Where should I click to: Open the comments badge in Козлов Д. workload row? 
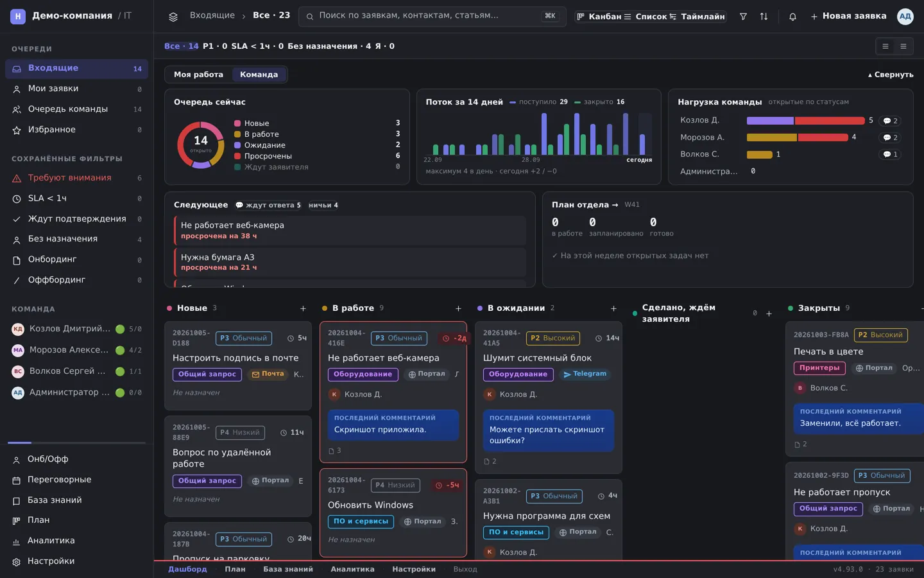(890, 121)
